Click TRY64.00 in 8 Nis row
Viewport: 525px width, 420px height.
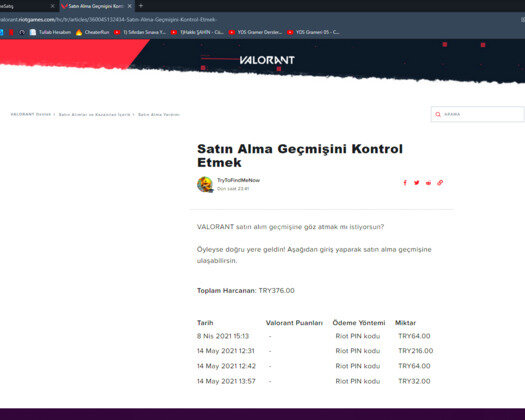click(x=414, y=336)
